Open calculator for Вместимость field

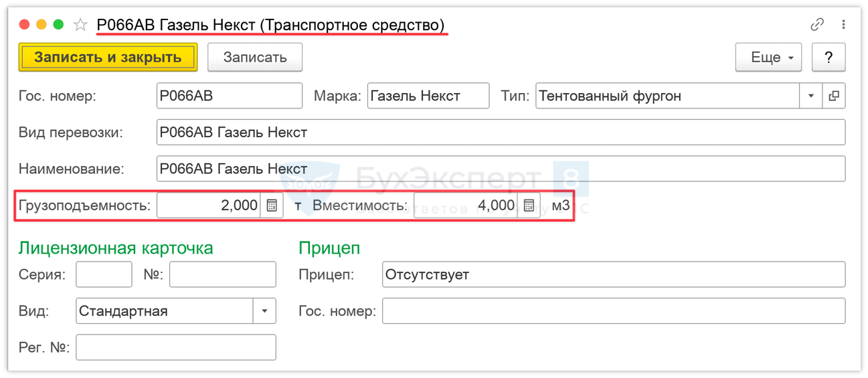point(529,205)
